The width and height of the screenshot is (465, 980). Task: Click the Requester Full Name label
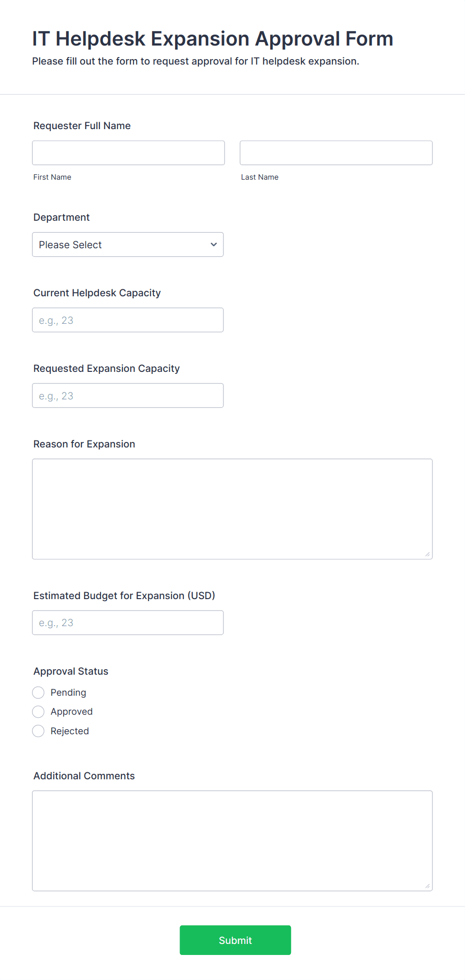[x=82, y=126]
